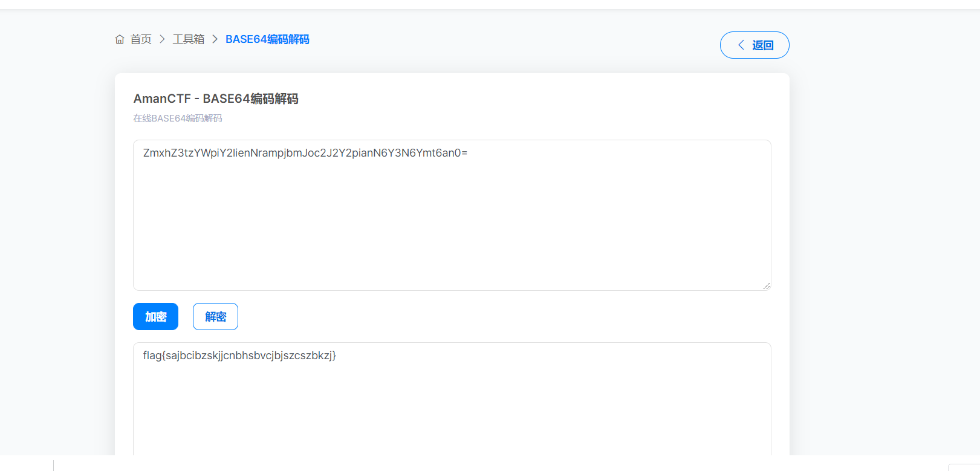Click the home icon in breadcrumb
980x471 pixels.
[120, 39]
